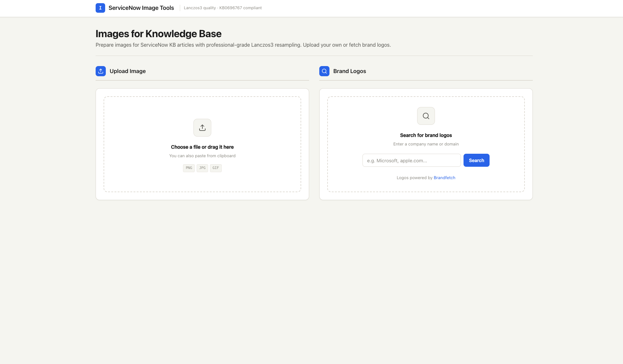Open the Brandfetch link
The width and height of the screenshot is (623, 364).
click(444, 178)
